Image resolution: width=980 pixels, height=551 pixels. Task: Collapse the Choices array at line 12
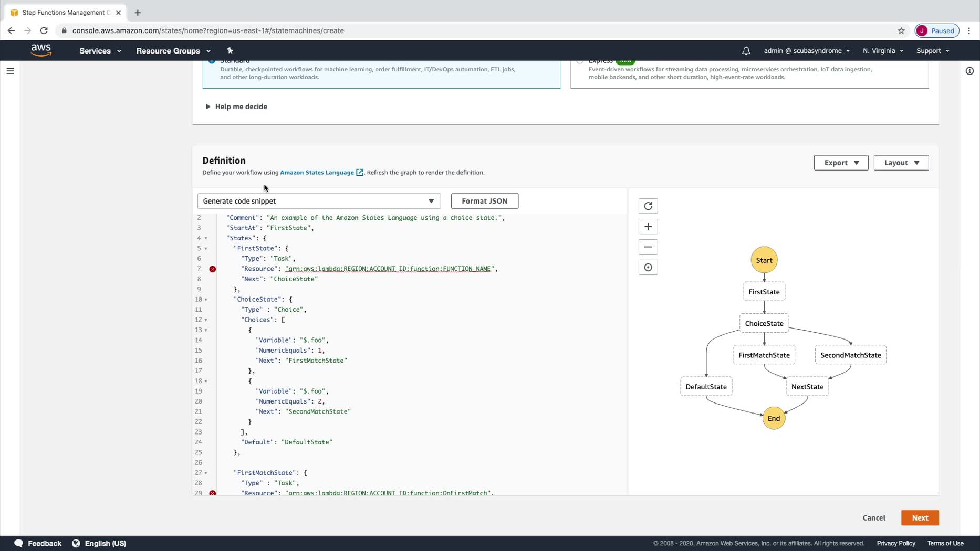(x=206, y=320)
